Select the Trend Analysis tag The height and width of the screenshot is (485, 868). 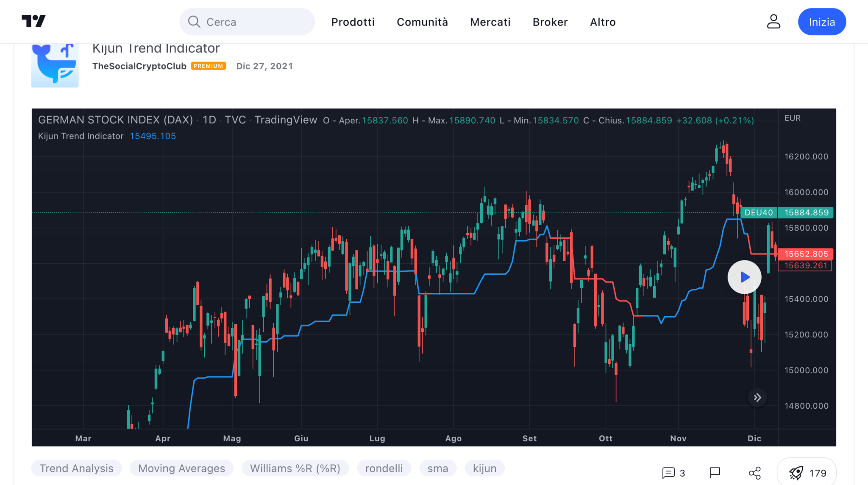76,468
